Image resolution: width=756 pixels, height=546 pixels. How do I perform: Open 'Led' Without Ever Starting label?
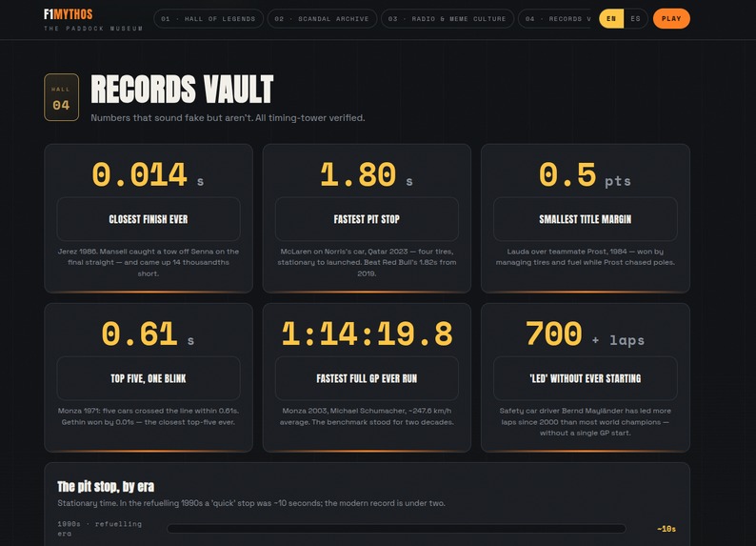pyautogui.click(x=586, y=378)
